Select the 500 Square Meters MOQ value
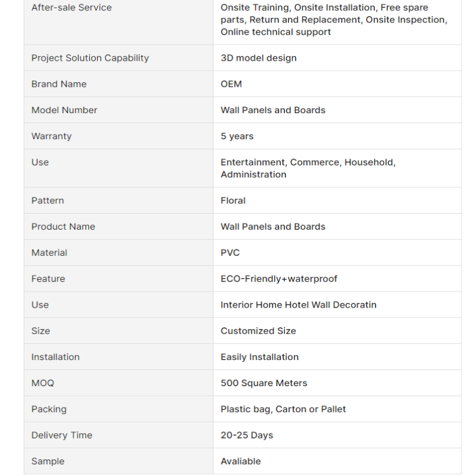 pos(264,383)
